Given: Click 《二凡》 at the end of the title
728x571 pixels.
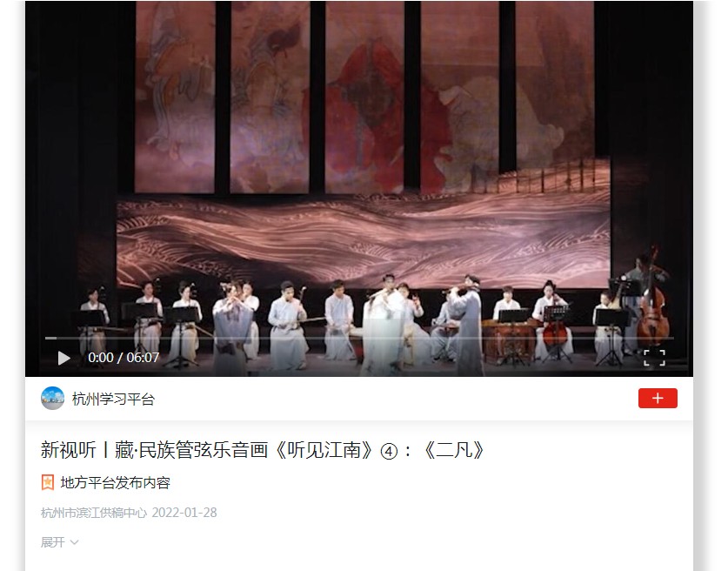Looking at the screenshot, I should 455,450.
